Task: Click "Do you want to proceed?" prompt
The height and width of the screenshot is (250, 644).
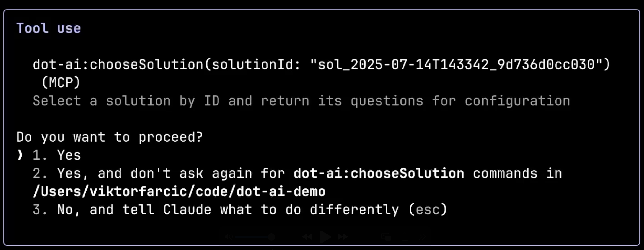Action: pyautogui.click(x=110, y=137)
